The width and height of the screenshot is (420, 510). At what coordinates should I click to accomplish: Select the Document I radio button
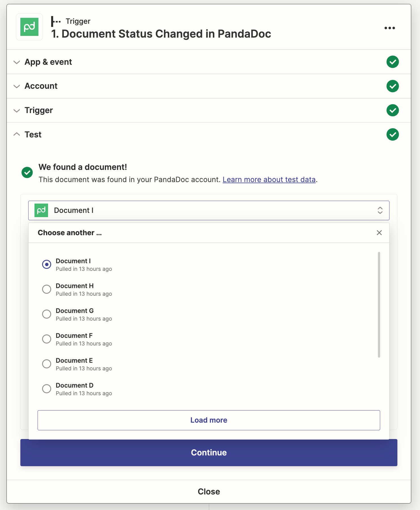47,264
